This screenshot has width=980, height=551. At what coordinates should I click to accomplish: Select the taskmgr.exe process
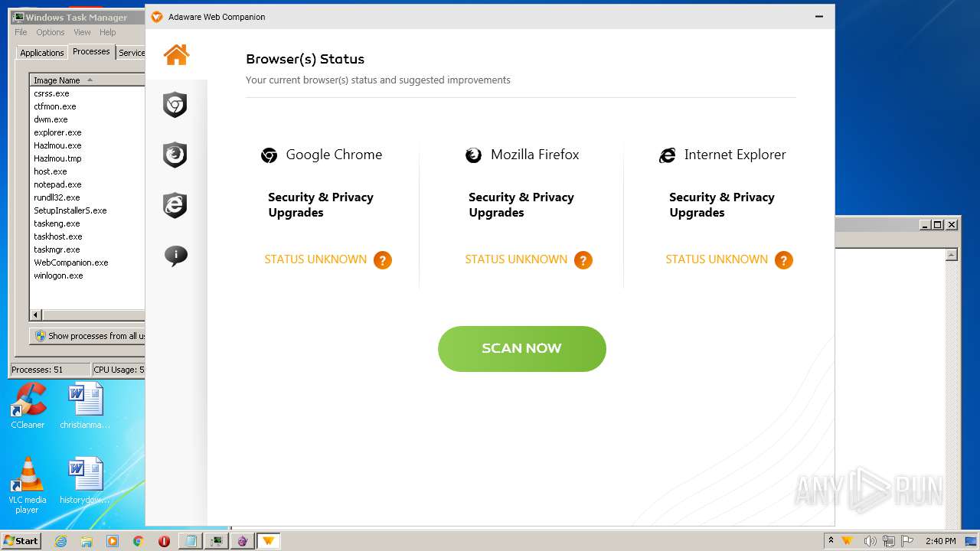[x=57, y=249]
